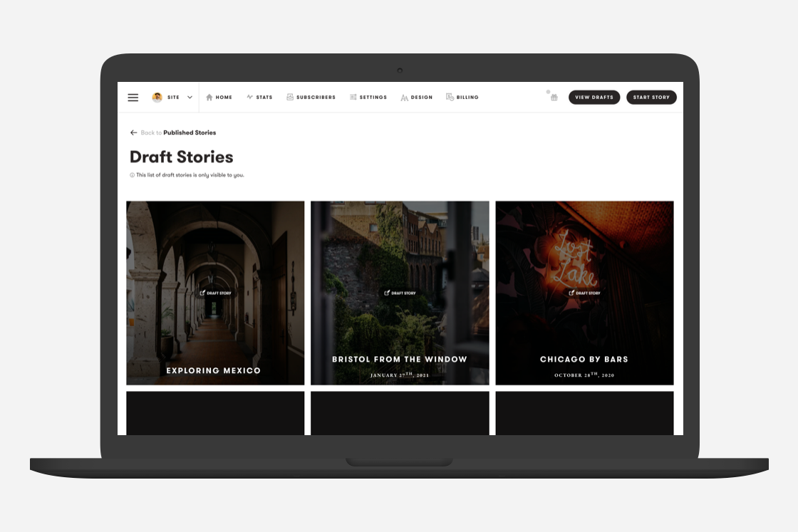Click Draft Story badge on Exploring Mexico
798x532 pixels.
tap(215, 293)
